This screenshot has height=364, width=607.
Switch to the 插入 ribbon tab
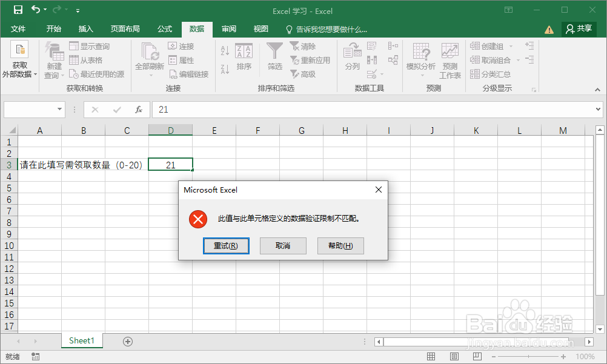(x=85, y=29)
